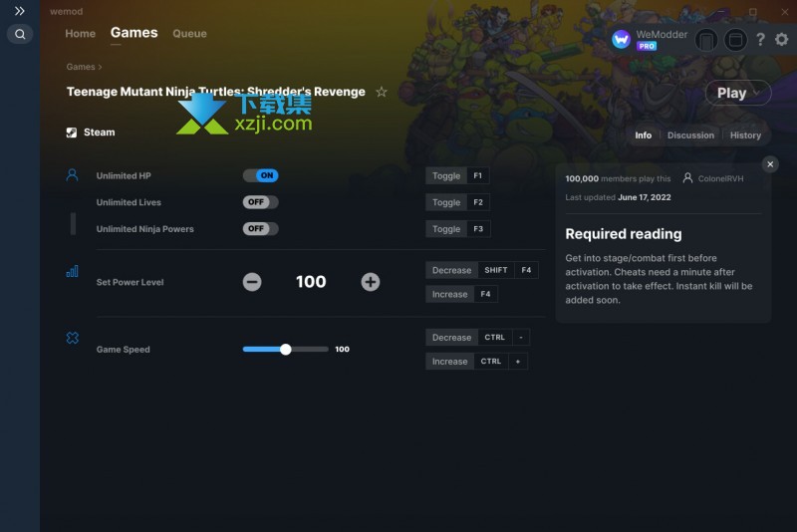The image size is (797, 532).
Task: Click Toggle hotkey button for Unlimited Ninja Powers
Action: (446, 229)
